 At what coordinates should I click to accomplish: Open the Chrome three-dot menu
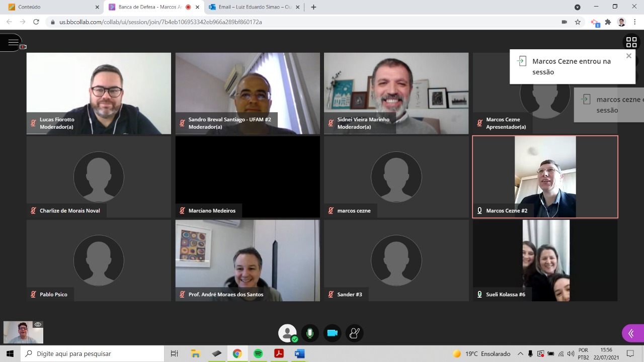(x=635, y=22)
